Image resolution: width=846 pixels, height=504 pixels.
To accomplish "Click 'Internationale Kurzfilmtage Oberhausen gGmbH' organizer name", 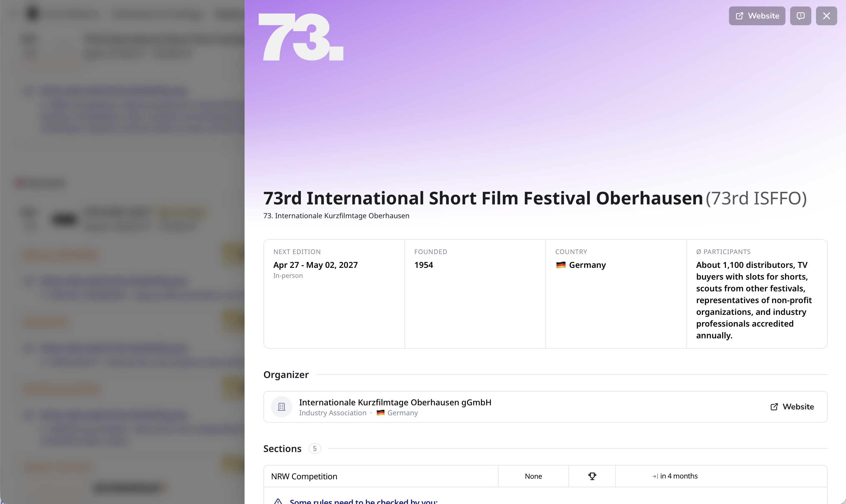I will click(395, 402).
